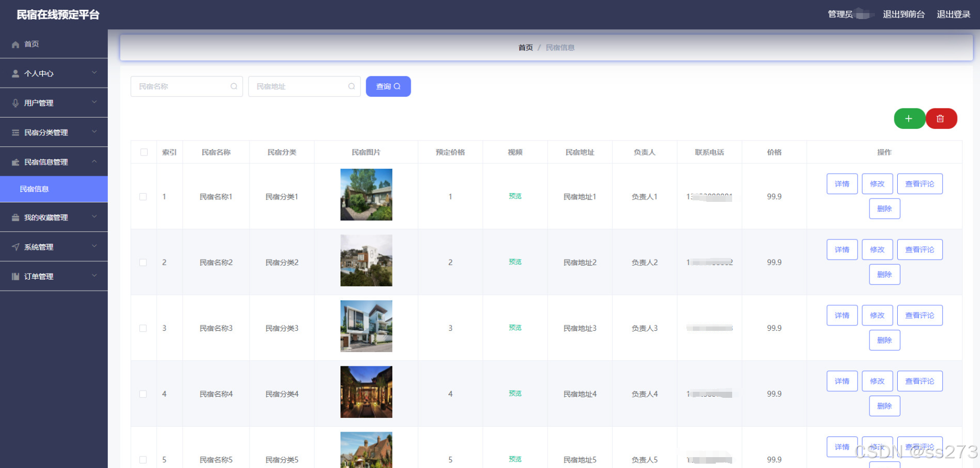Click the red trash delete button

coord(941,119)
